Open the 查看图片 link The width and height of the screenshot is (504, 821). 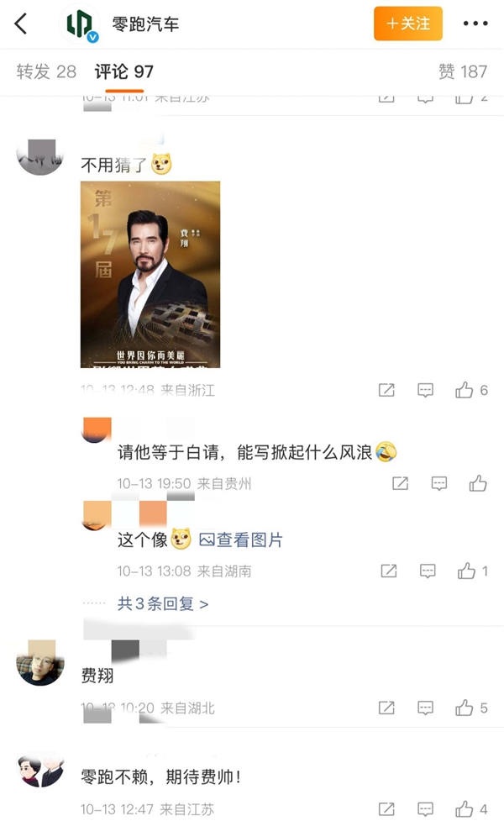(x=241, y=539)
